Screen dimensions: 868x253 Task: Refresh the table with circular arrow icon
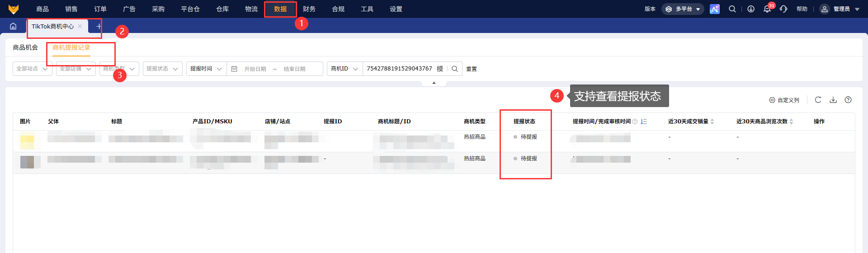[818, 100]
